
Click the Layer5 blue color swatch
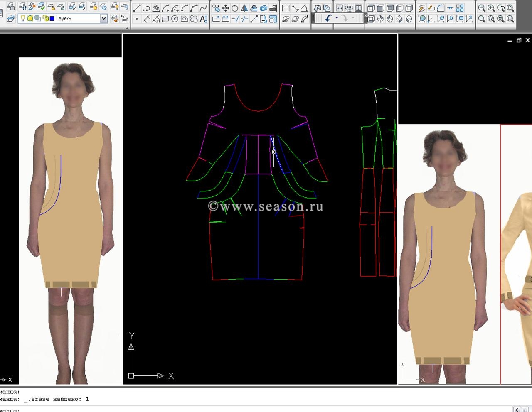[52, 19]
